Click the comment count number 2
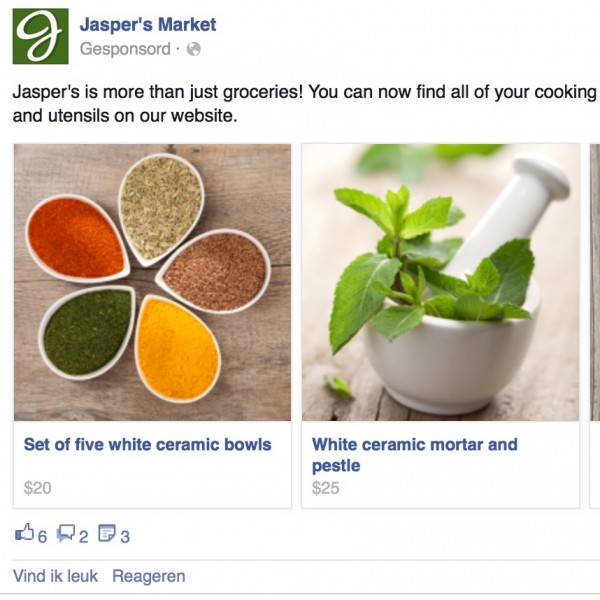 [83, 536]
